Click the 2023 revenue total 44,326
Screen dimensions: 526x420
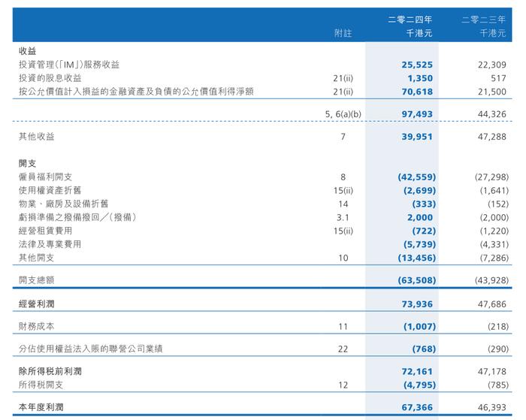pyautogui.click(x=491, y=114)
